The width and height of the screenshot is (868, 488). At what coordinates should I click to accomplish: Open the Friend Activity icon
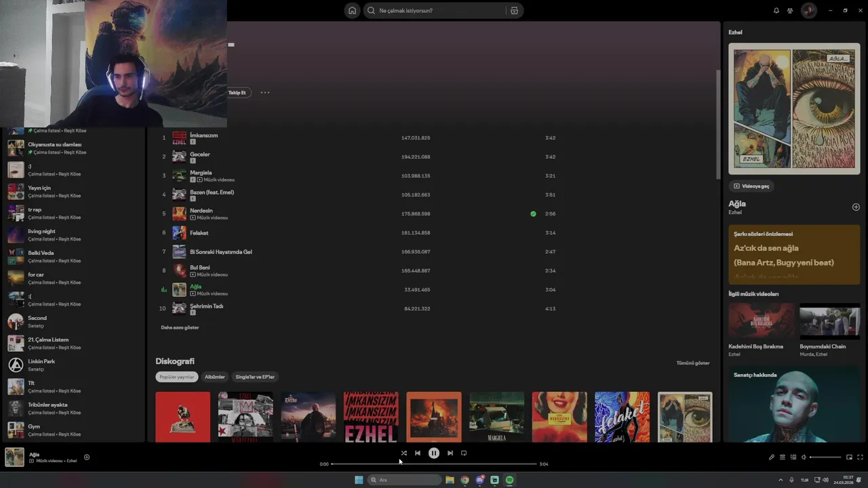point(790,10)
